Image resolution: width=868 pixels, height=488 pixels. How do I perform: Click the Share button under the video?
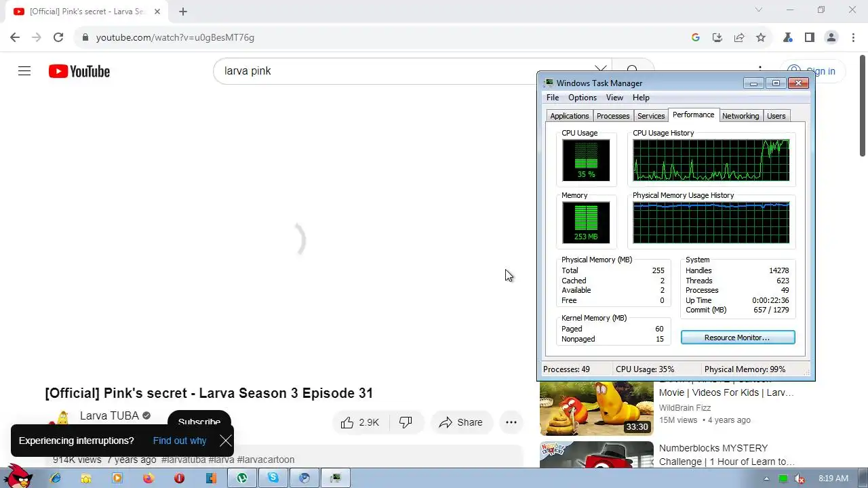[x=461, y=422]
